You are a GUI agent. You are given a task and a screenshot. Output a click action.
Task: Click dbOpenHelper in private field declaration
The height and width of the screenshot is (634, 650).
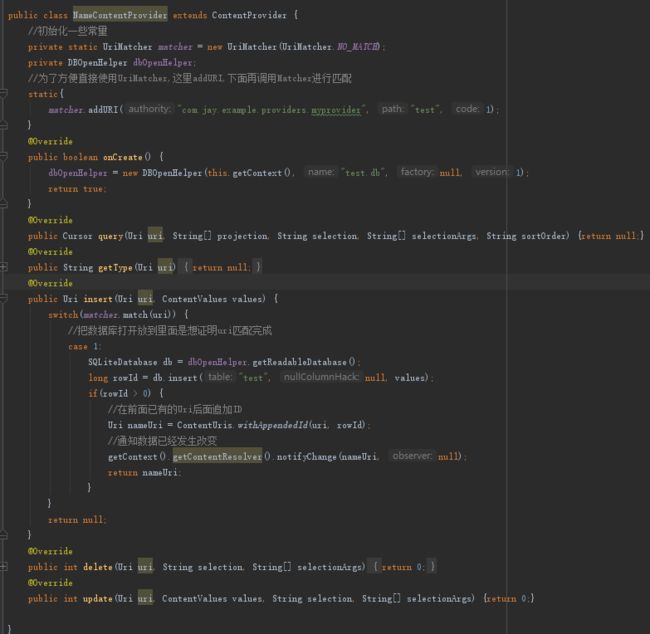click(x=162, y=63)
